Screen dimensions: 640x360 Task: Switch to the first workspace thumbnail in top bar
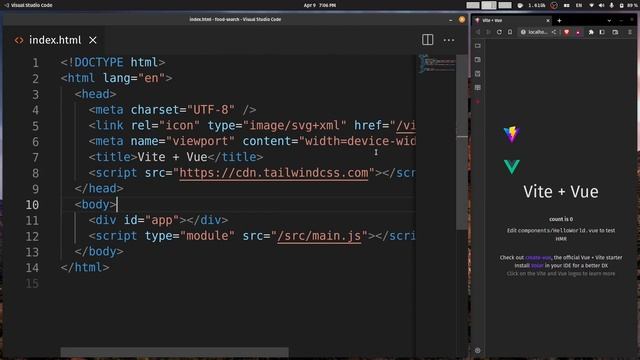tap(473, 5)
